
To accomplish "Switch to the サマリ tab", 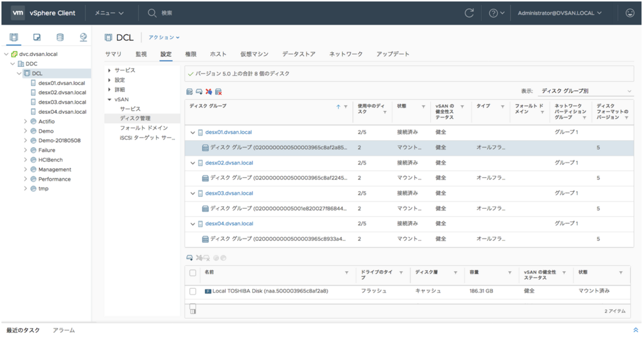I will (x=113, y=54).
